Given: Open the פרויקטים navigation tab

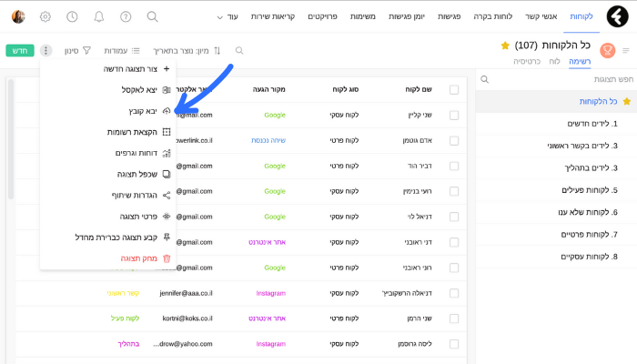Looking at the screenshot, I should tap(322, 16).
